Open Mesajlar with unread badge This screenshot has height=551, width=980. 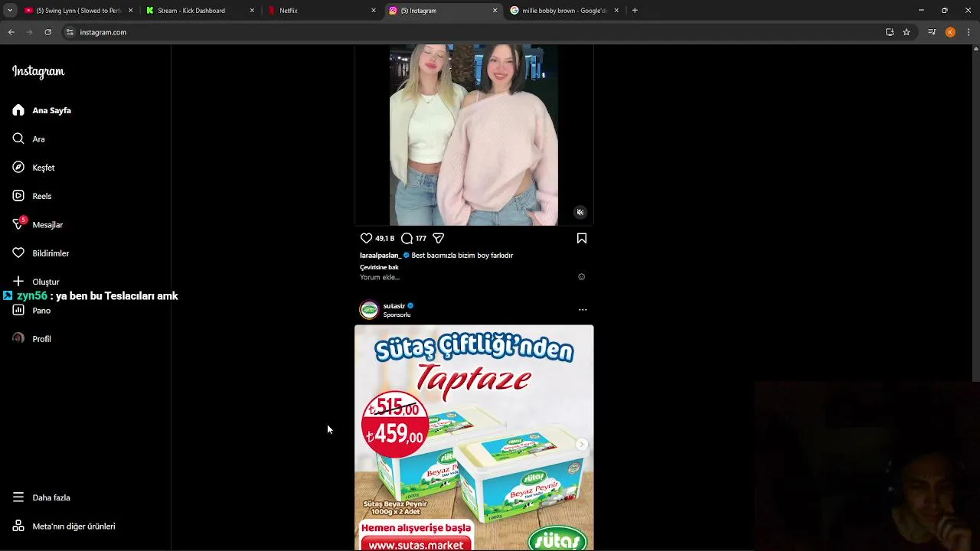coord(38,224)
